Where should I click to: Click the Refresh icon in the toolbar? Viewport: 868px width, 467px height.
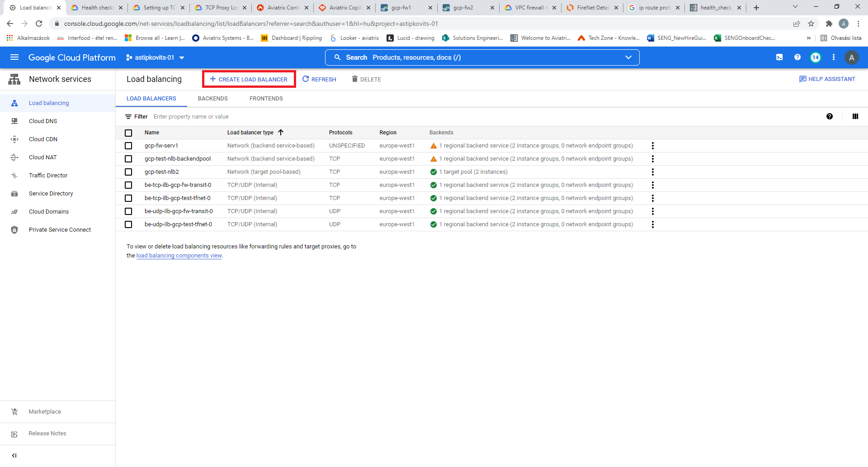(x=306, y=79)
